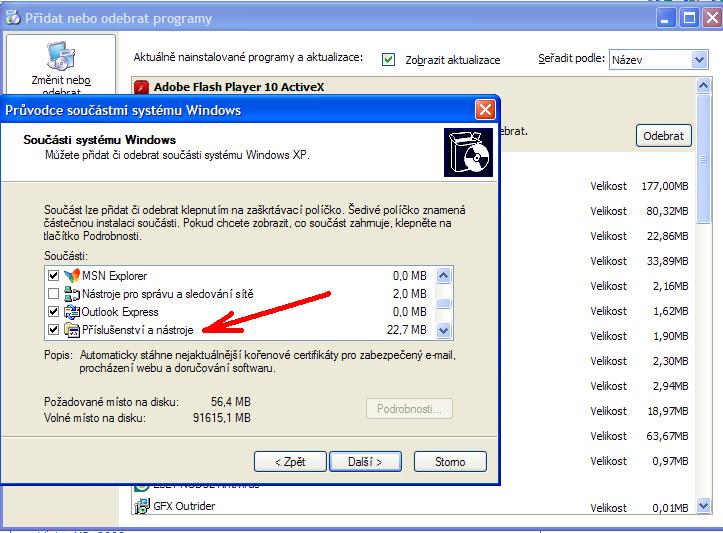Click the 177,00MB size entry
The image size is (723, 533).
tap(665, 186)
